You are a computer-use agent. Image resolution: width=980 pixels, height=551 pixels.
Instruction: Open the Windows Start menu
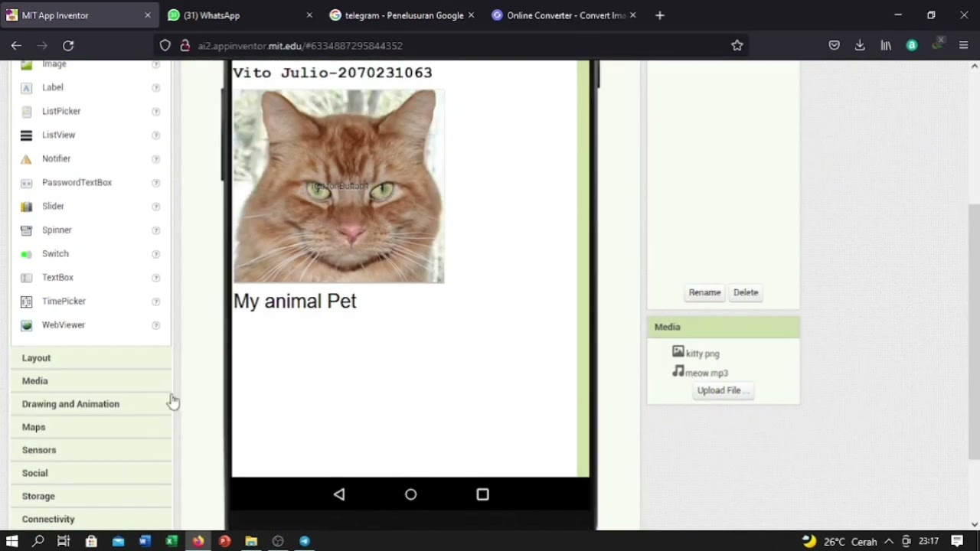click(11, 541)
